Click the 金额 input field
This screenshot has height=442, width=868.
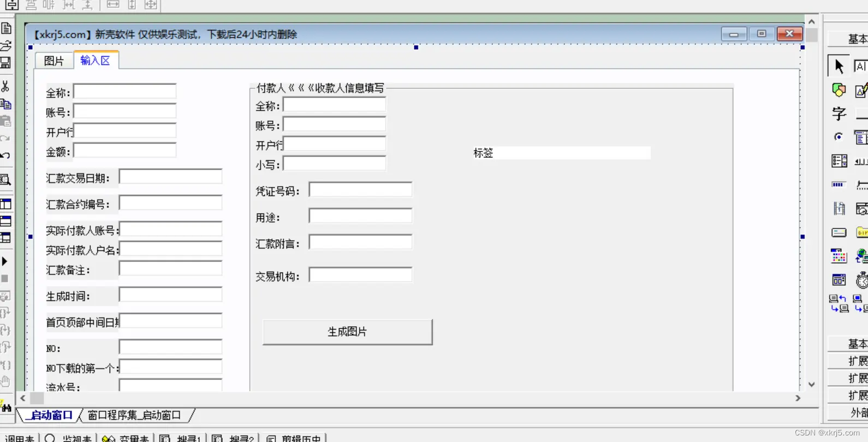(x=125, y=150)
